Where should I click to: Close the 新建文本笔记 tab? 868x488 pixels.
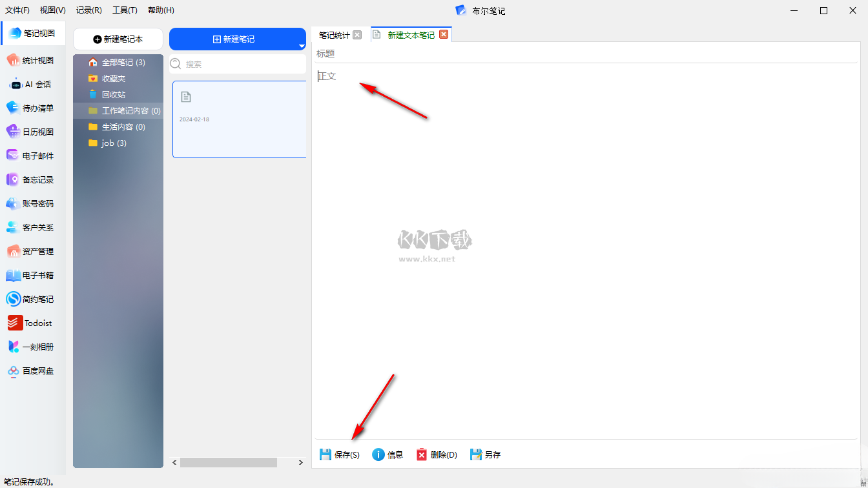pos(443,34)
